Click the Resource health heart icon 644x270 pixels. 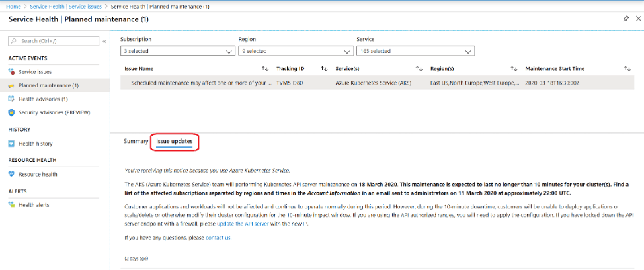11,174
